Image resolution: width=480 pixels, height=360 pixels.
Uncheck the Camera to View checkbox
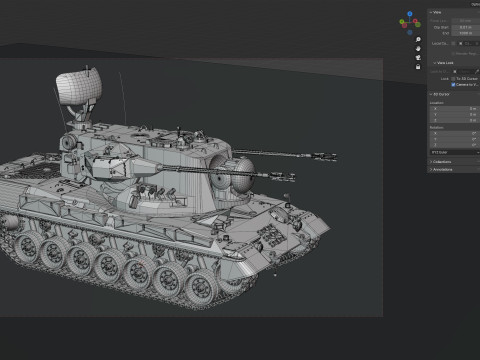(x=453, y=85)
